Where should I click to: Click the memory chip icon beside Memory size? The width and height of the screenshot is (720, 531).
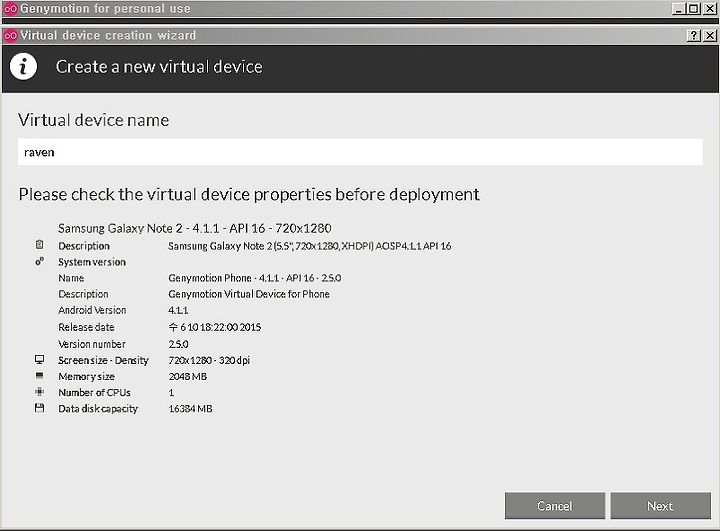(x=39, y=375)
